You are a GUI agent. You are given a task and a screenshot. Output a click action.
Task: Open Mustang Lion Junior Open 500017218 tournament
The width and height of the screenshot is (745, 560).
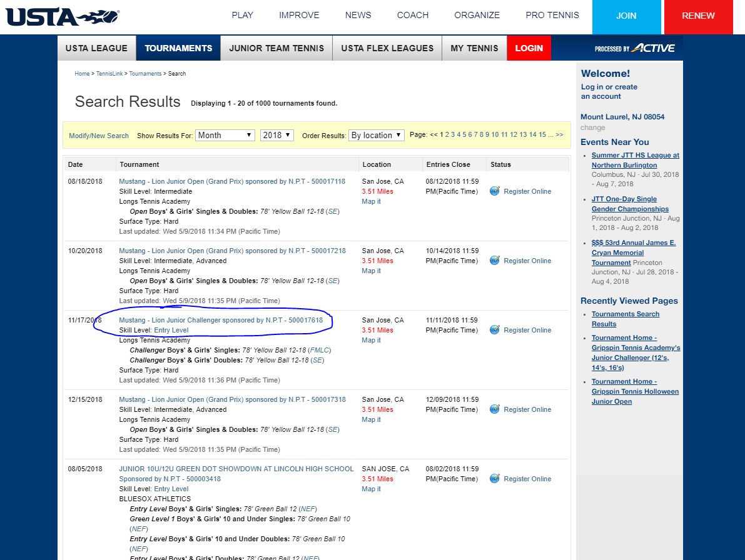coord(232,251)
